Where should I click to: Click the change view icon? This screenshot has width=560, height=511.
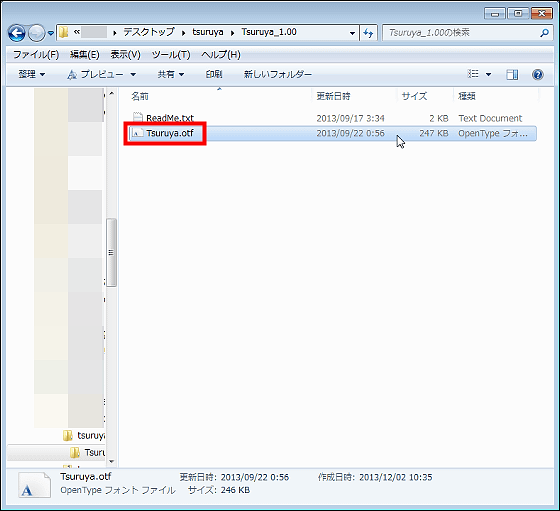(x=473, y=74)
